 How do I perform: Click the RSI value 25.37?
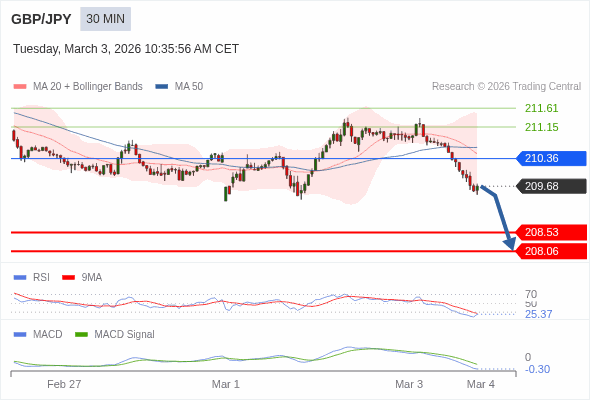pyautogui.click(x=538, y=314)
